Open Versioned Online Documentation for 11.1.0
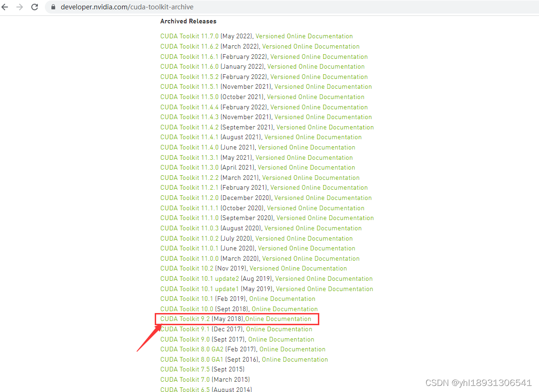 [325, 218]
